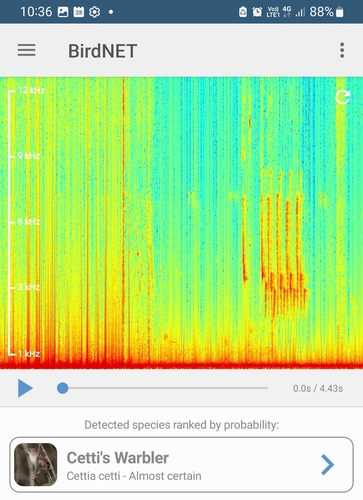Open the three-dot overflow menu
363x500 pixels.
tap(342, 50)
